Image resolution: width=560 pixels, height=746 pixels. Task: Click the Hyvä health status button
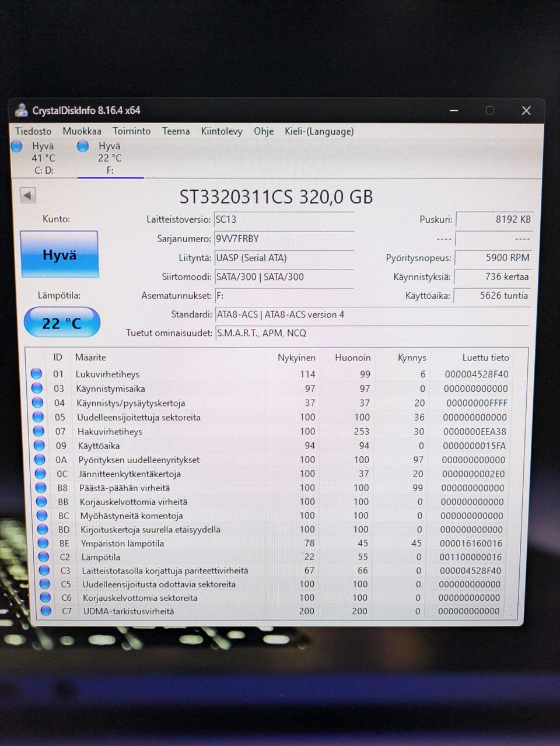pos(60,254)
